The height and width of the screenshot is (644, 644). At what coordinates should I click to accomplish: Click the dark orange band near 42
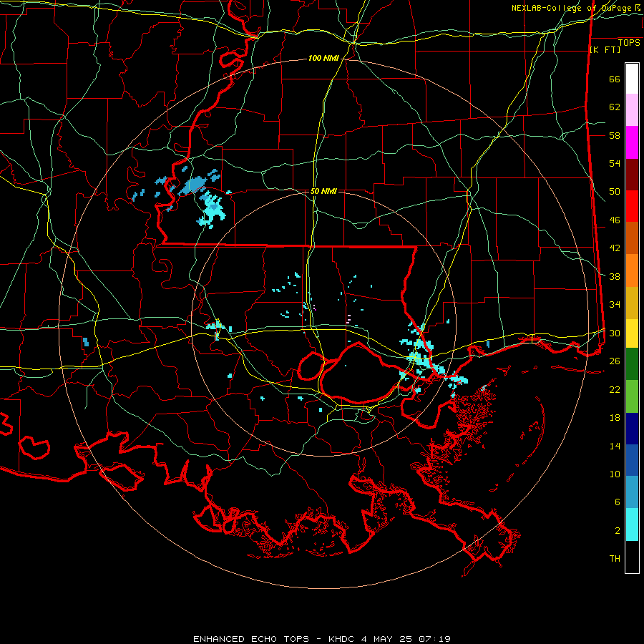tap(632, 238)
